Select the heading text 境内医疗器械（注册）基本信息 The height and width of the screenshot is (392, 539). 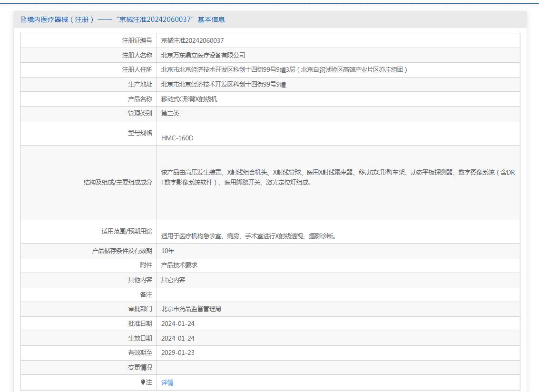coord(126,20)
